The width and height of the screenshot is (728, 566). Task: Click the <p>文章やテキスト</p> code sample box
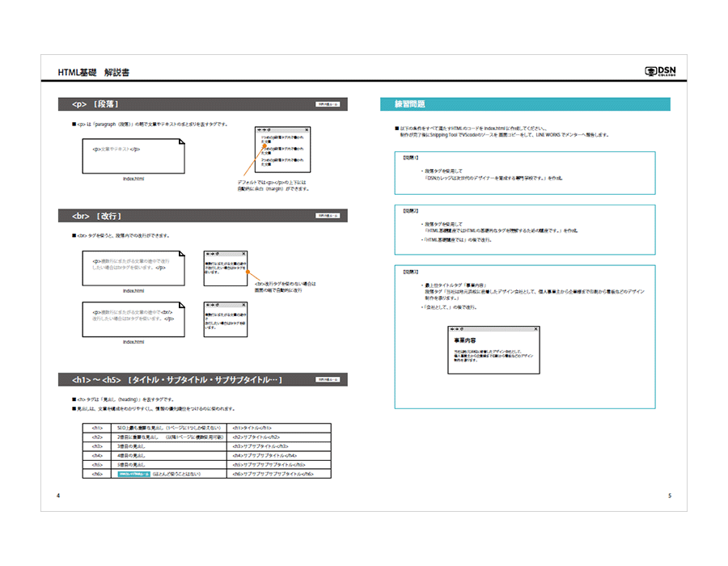point(133,153)
